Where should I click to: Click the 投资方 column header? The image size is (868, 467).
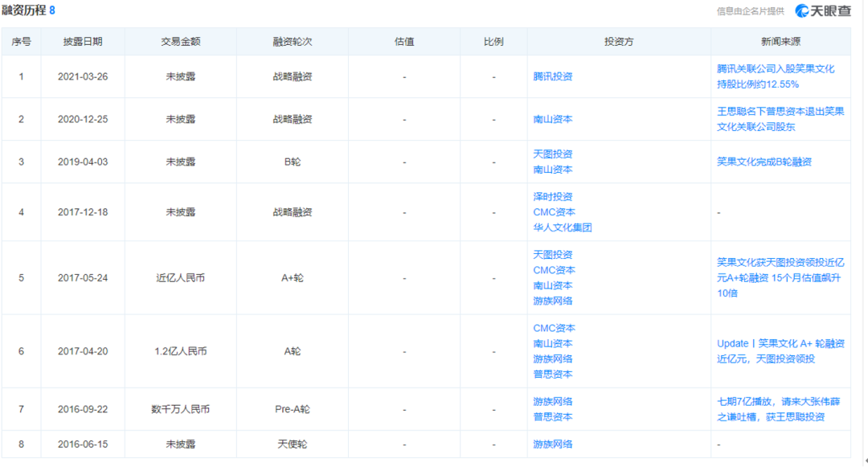pos(619,42)
